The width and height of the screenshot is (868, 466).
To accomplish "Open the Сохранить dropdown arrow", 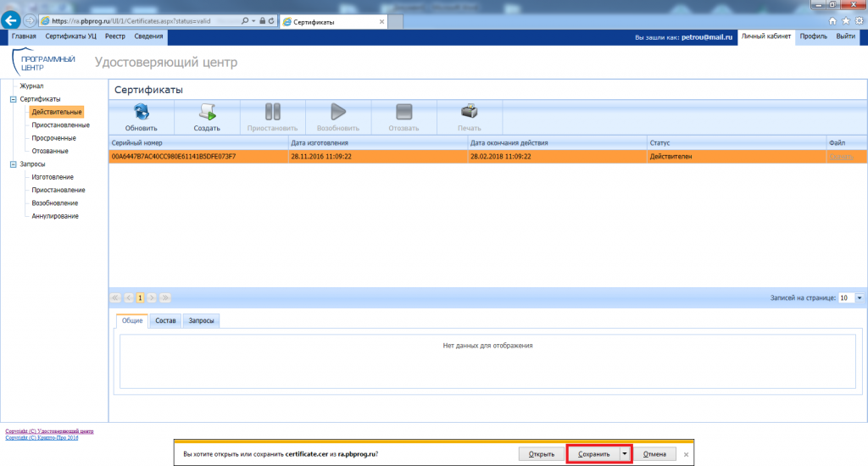I will point(626,454).
